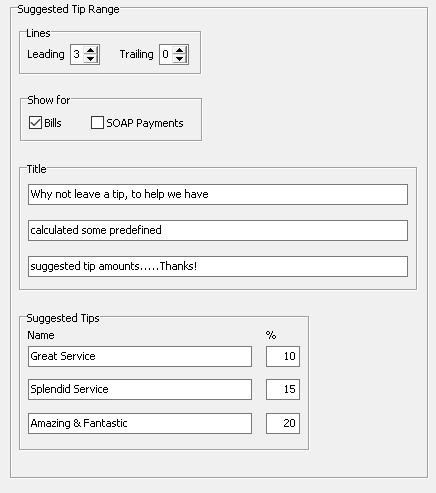The image size is (436, 493).
Task: Uncheck the Bills checkbox
Action: (x=35, y=123)
